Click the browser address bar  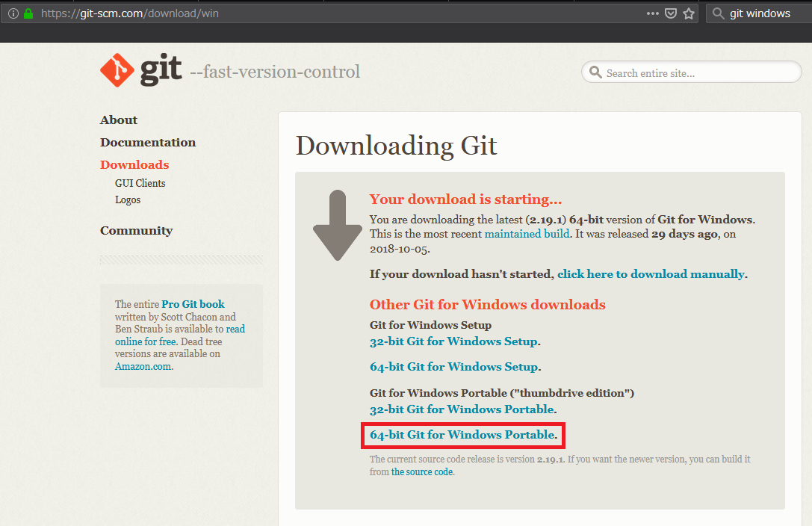[x=299, y=13]
